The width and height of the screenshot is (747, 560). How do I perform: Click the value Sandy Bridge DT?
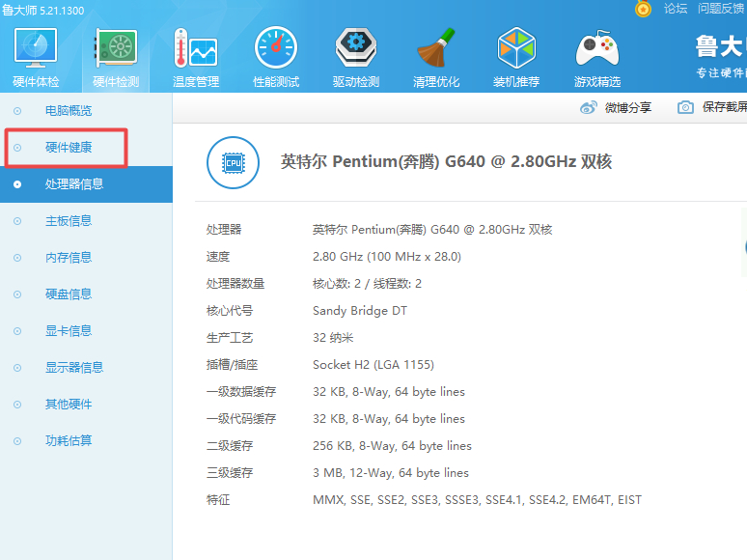click(360, 311)
